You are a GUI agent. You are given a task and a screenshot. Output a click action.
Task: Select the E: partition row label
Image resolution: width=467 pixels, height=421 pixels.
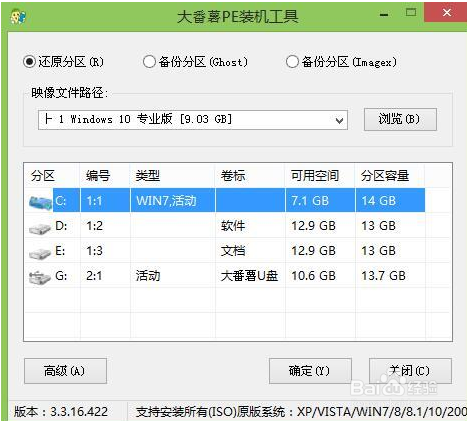point(60,251)
